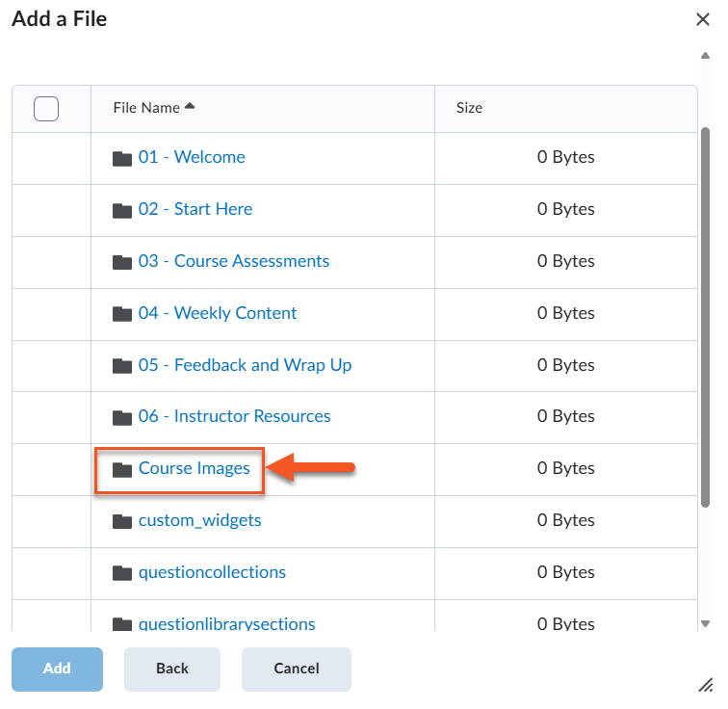Viewport: 728px width, 709px height.
Task: Click the folder icon beside questioncollections
Action: tap(121, 574)
